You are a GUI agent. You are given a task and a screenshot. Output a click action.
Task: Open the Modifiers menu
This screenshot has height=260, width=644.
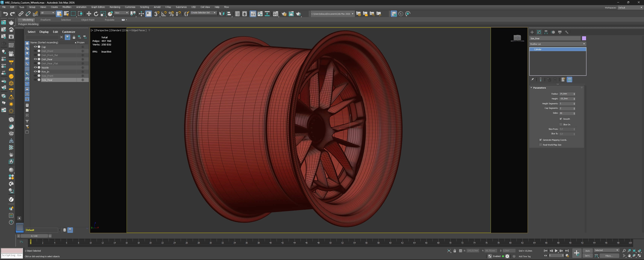[67, 7]
